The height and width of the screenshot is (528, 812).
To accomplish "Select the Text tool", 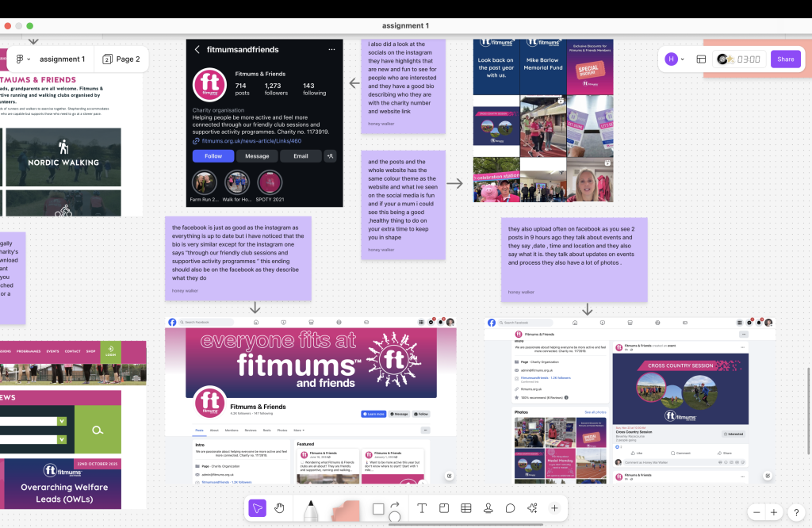I will point(422,508).
